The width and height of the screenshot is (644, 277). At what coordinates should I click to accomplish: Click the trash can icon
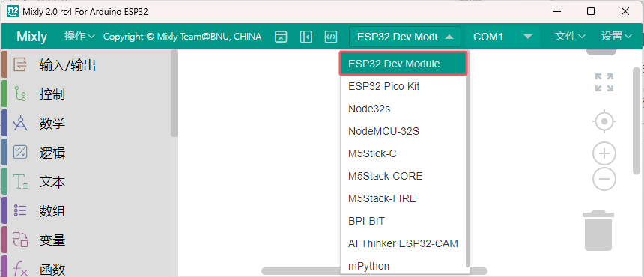click(598, 231)
